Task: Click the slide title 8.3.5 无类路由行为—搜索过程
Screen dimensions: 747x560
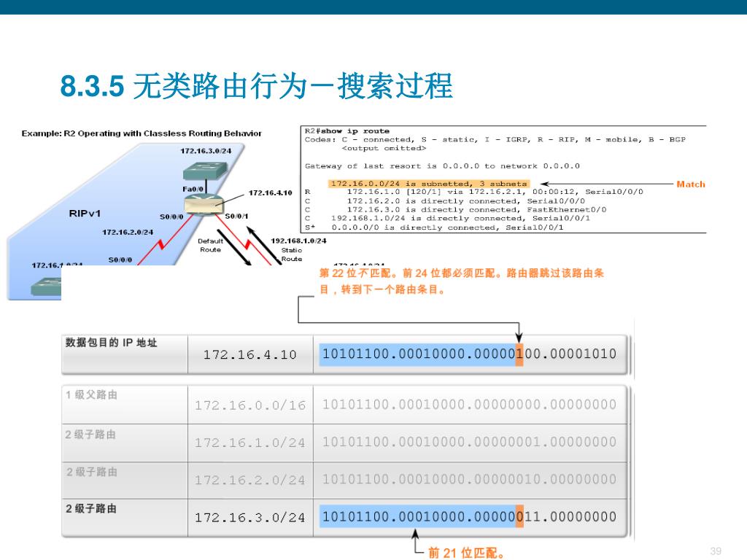Action: click(256, 86)
